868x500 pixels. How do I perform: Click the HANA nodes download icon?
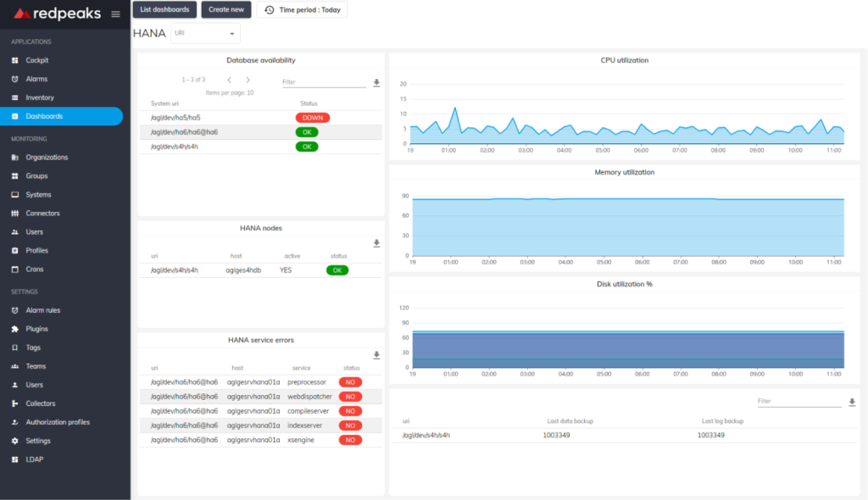tap(376, 243)
